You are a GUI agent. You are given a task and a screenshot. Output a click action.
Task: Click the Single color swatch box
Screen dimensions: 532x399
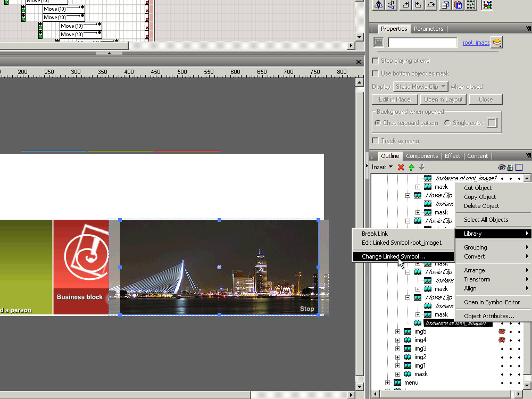[492, 123]
